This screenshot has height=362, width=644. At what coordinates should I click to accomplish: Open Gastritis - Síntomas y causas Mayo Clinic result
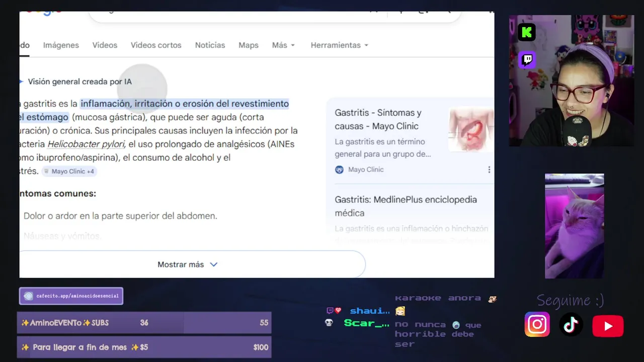378,119
